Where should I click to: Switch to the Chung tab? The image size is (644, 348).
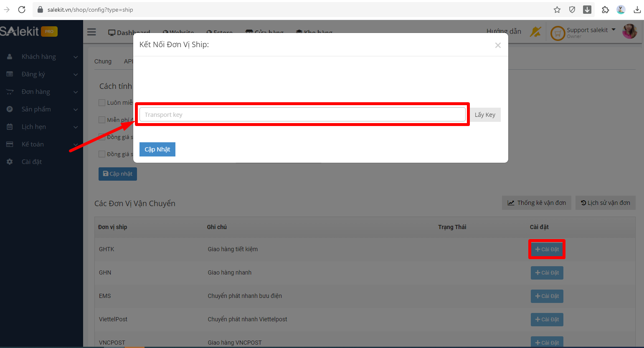[103, 61]
